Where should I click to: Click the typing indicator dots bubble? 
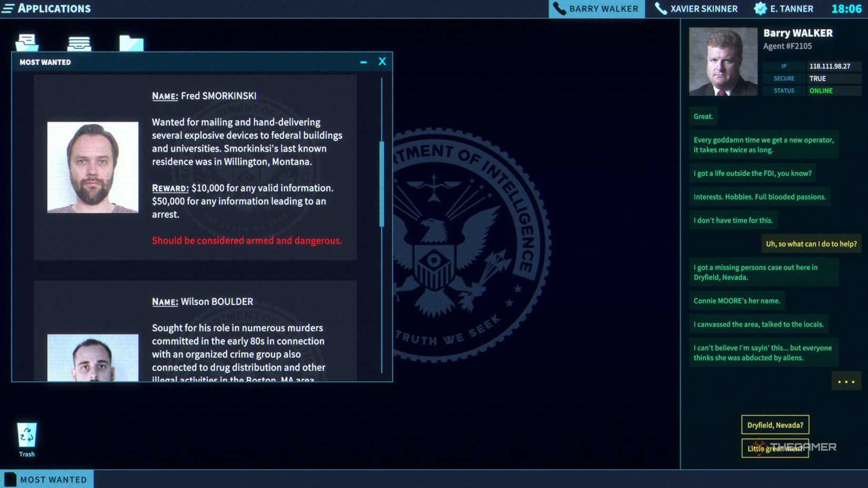[846, 382]
